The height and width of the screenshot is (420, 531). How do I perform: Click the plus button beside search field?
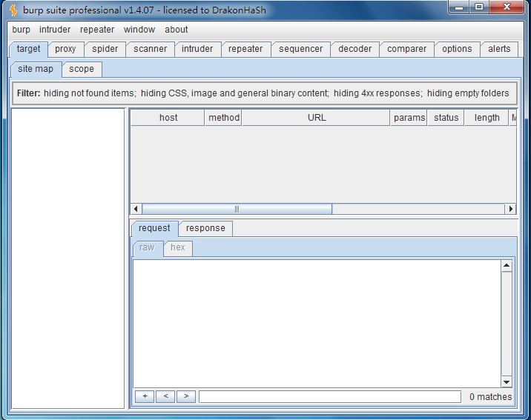145,396
